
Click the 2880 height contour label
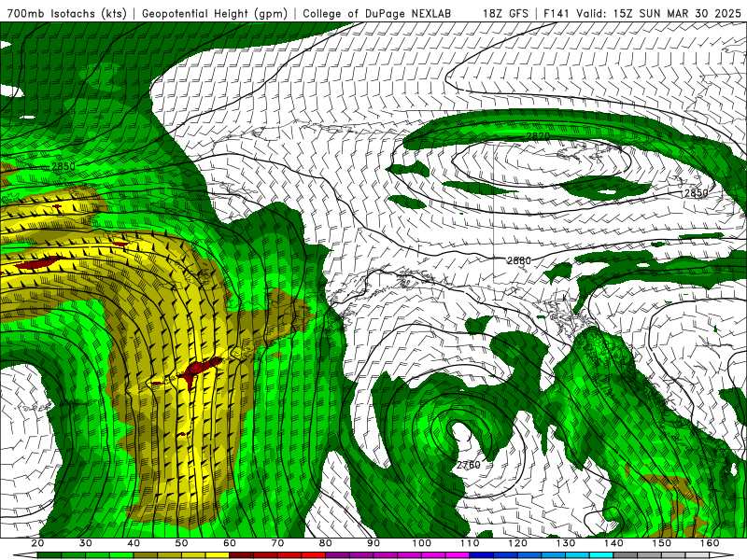pos(519,260)
